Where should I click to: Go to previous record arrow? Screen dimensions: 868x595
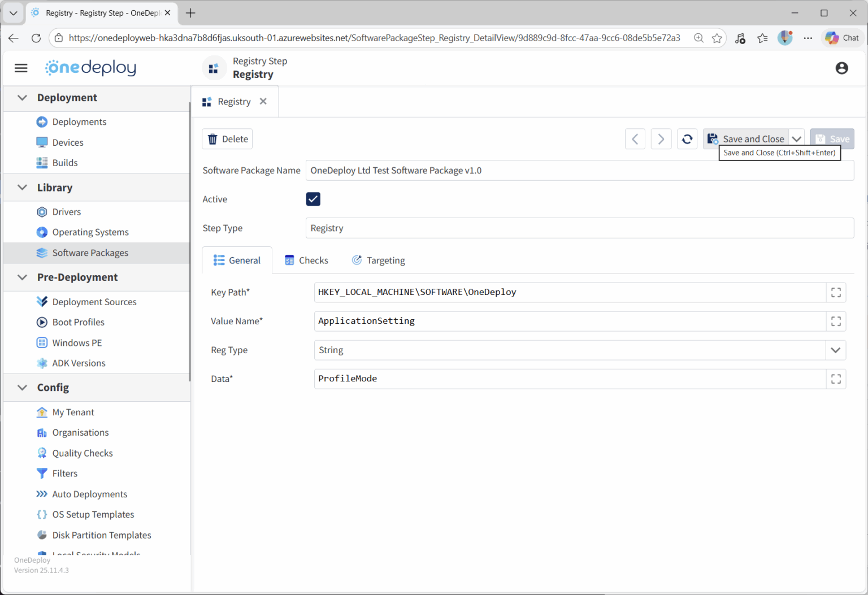[x=635, y=139]
